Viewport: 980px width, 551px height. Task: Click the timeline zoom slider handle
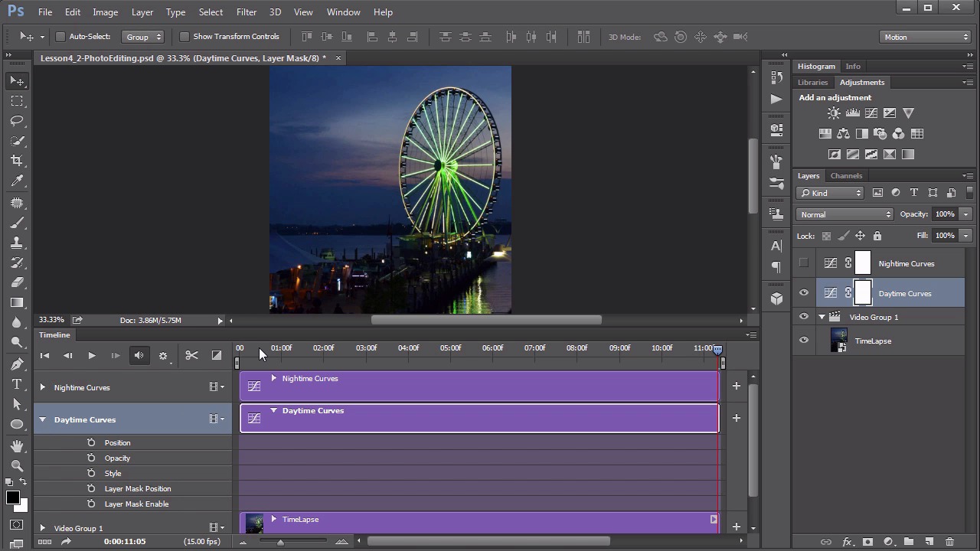point(280,542)
